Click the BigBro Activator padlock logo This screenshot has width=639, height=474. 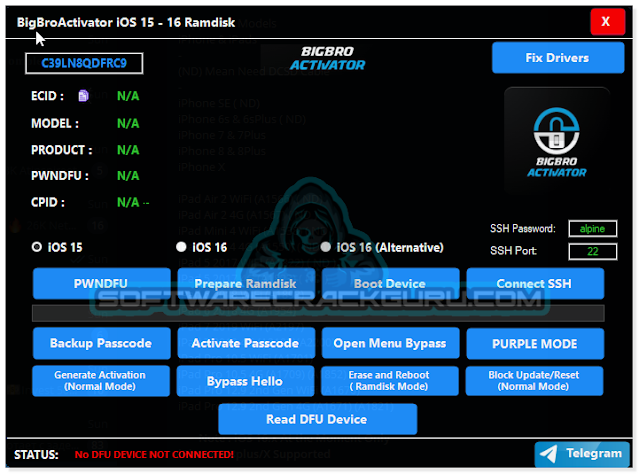pos(557,140)
